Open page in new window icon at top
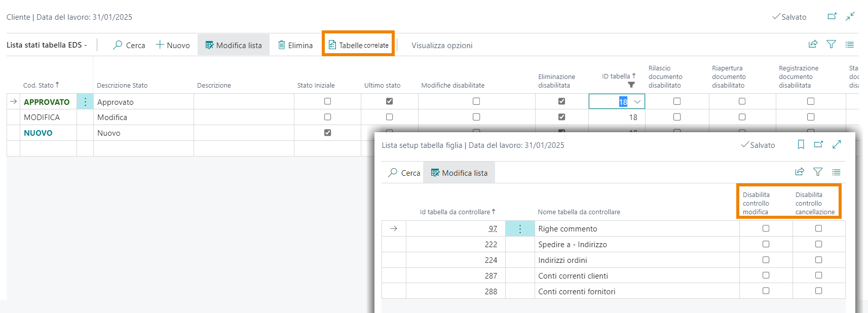 coord(832,16)
